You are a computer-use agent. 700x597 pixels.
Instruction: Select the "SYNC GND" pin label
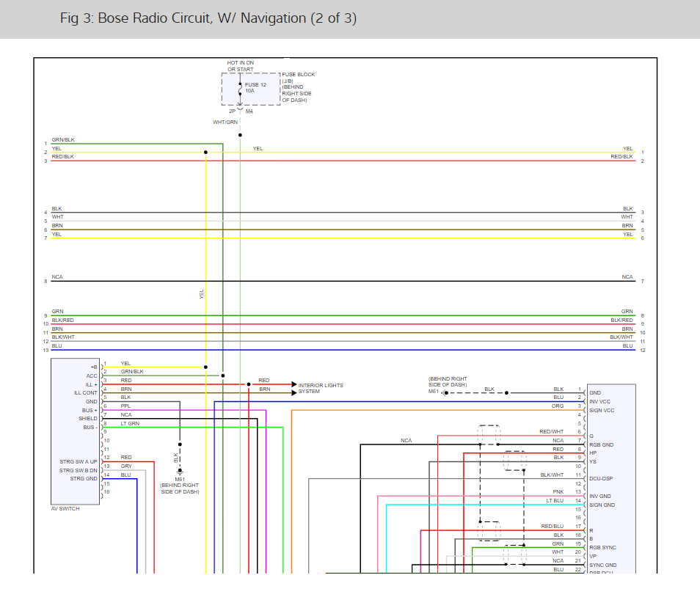(x=602, y=565)
